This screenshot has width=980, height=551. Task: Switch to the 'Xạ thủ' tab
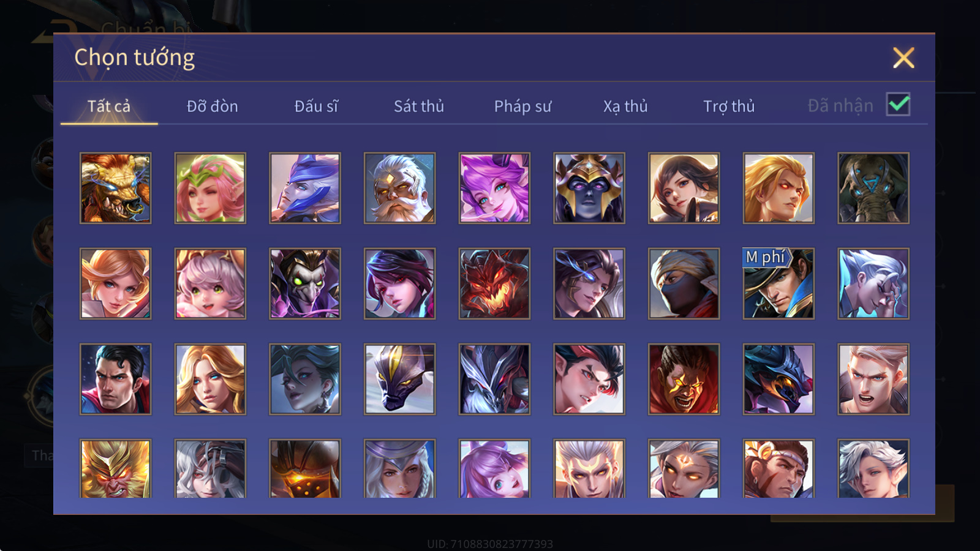pyautogui.click(x=625, y=106)
